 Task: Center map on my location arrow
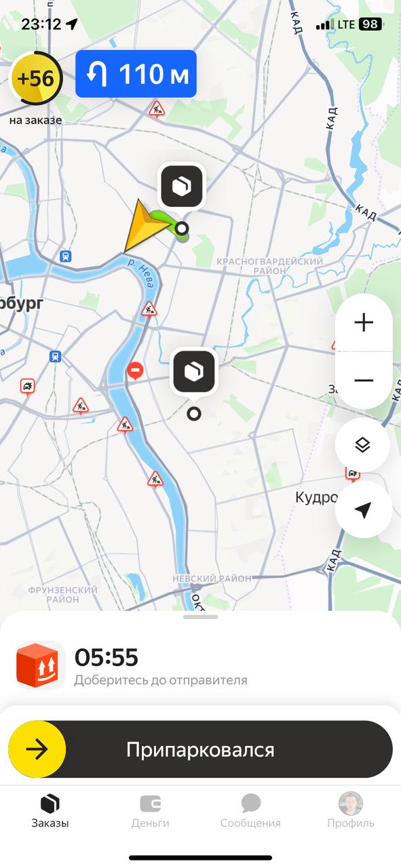pyautogui.click(x=364, y=510)
